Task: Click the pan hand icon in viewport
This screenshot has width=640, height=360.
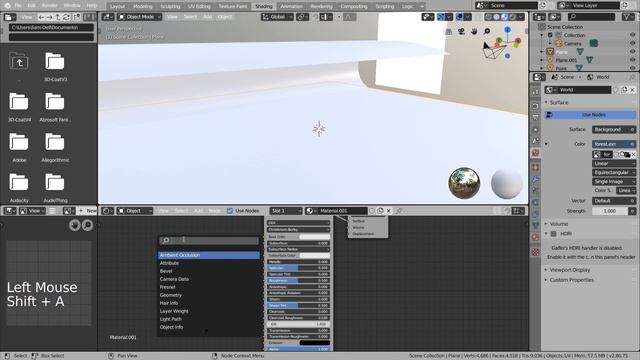Action: pos(474,31)
